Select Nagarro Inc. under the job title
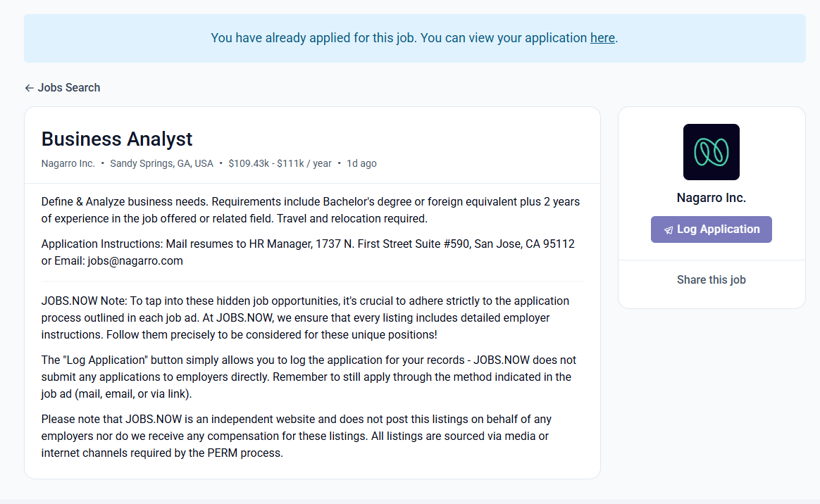 tap(68, 163)
